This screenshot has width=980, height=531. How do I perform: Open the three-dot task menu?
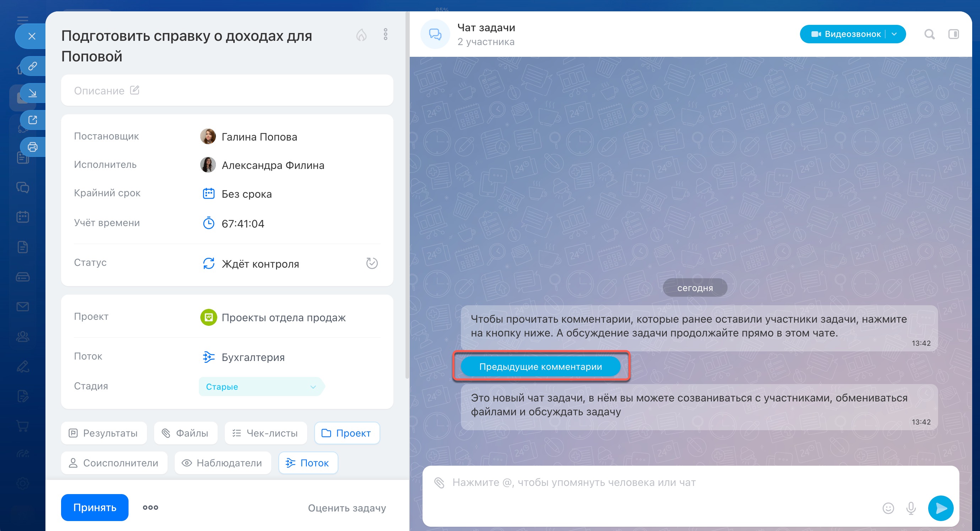click(385, 34)
